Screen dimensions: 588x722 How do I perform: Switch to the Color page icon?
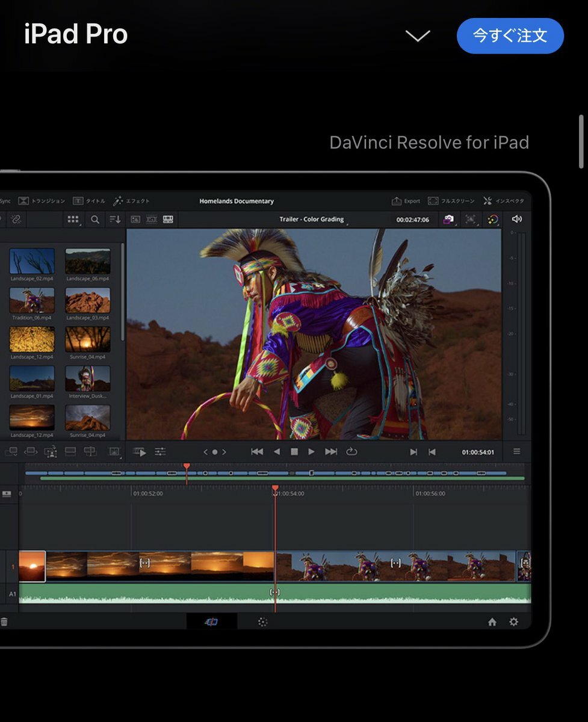pyautogui.click(x=262, y=622)
